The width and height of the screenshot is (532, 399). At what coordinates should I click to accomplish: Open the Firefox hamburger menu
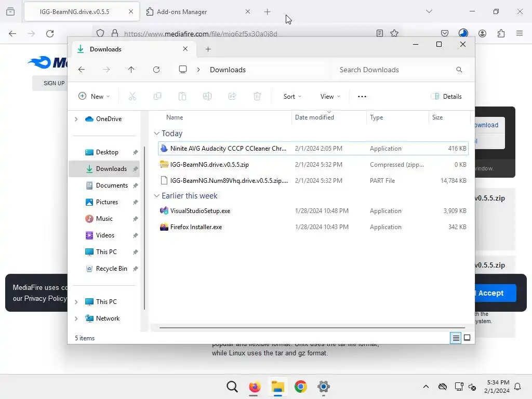pyautogui.click(x=520, y=33)
